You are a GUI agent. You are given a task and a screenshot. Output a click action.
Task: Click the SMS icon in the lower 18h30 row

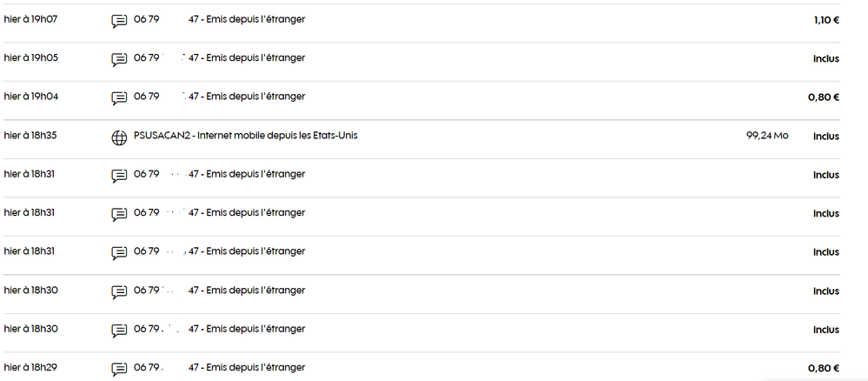[119, 331]
